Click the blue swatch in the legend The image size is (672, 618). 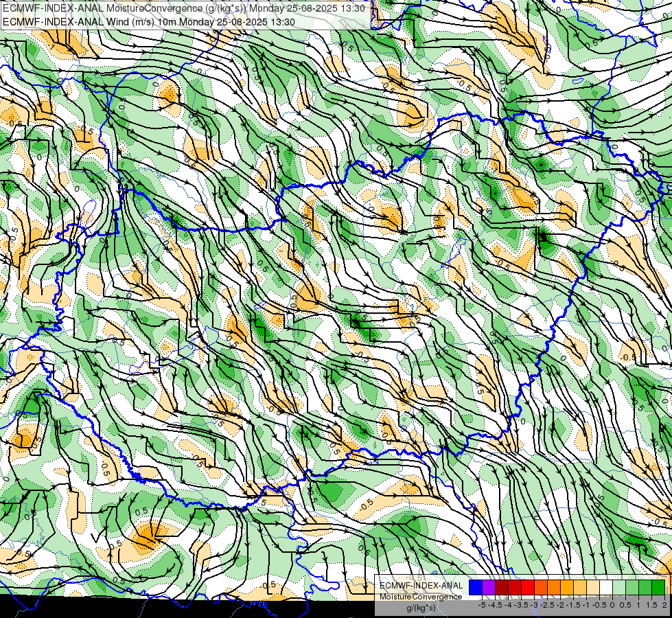point(476,587)
